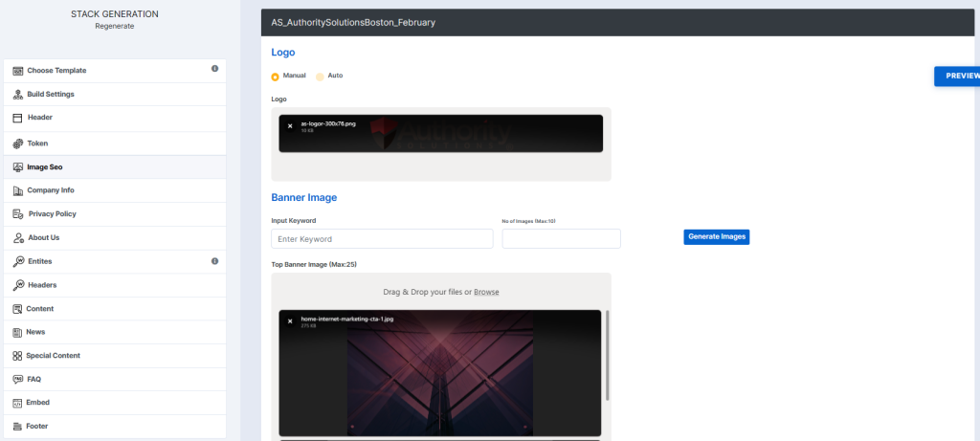Click the Privacy Policy document icon

18,214
